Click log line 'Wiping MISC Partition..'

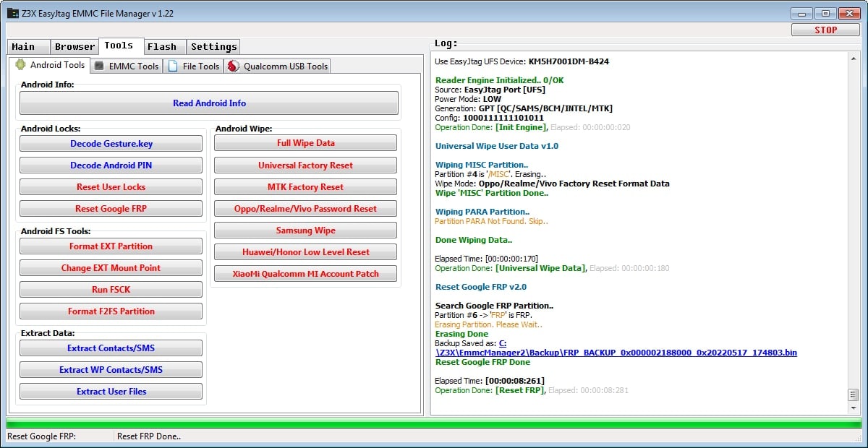(x=482, y=165)
